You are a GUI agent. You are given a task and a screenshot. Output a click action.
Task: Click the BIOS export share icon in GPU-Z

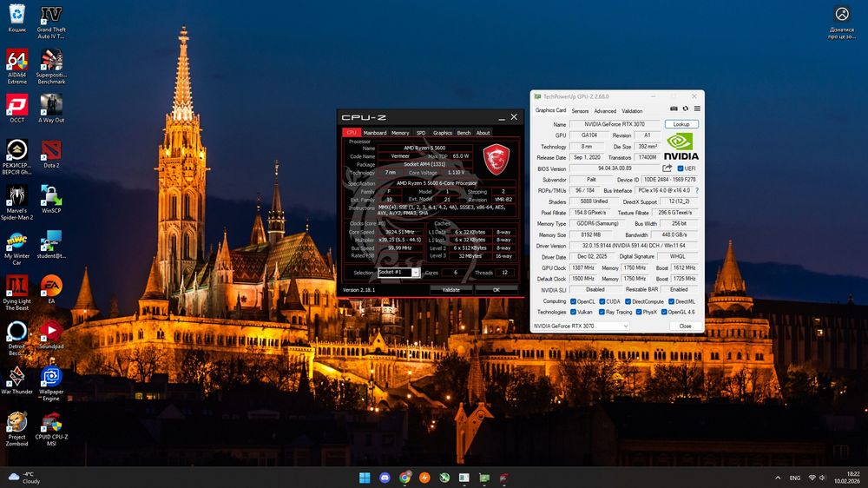pos(667,168)
